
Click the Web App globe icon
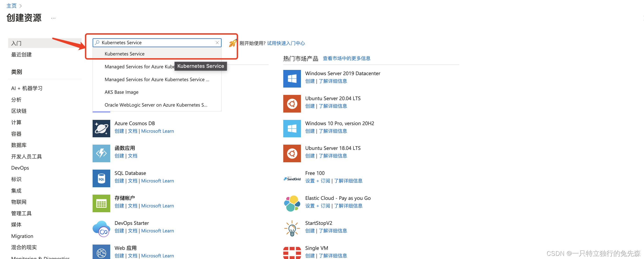[101, 252]
